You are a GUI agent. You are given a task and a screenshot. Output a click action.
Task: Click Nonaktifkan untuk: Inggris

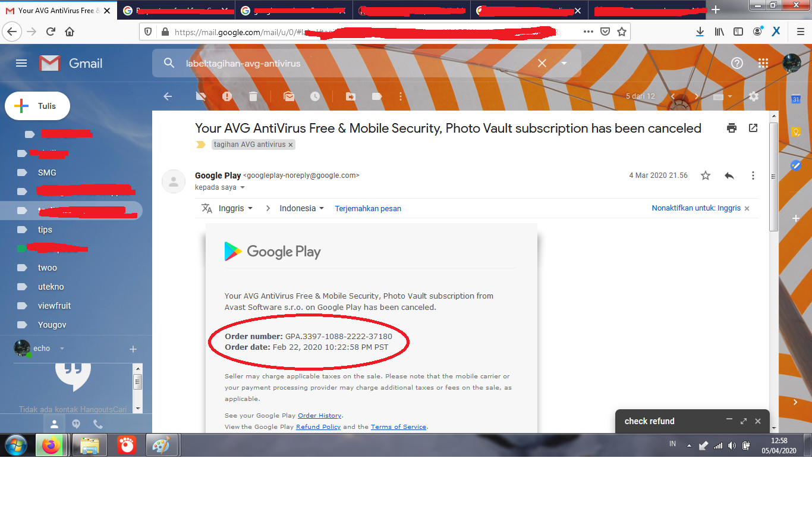point(696,208)
